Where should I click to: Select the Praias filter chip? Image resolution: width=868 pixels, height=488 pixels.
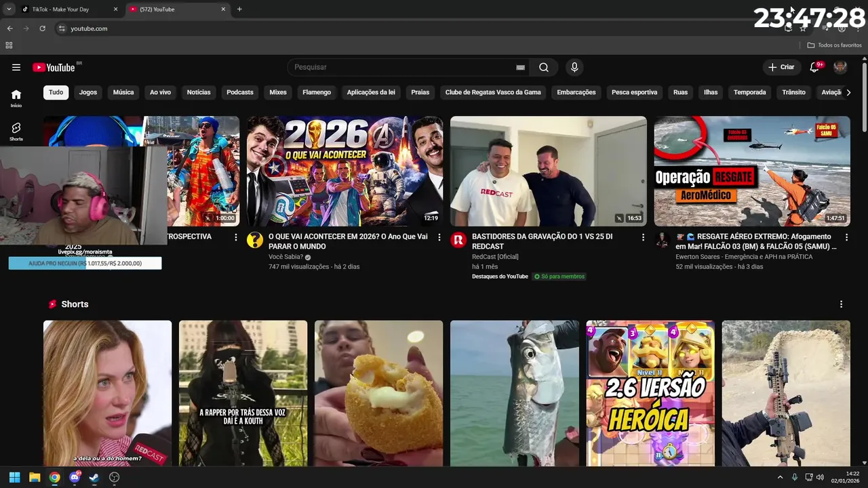pyautogui.click(x=420, y=92)
